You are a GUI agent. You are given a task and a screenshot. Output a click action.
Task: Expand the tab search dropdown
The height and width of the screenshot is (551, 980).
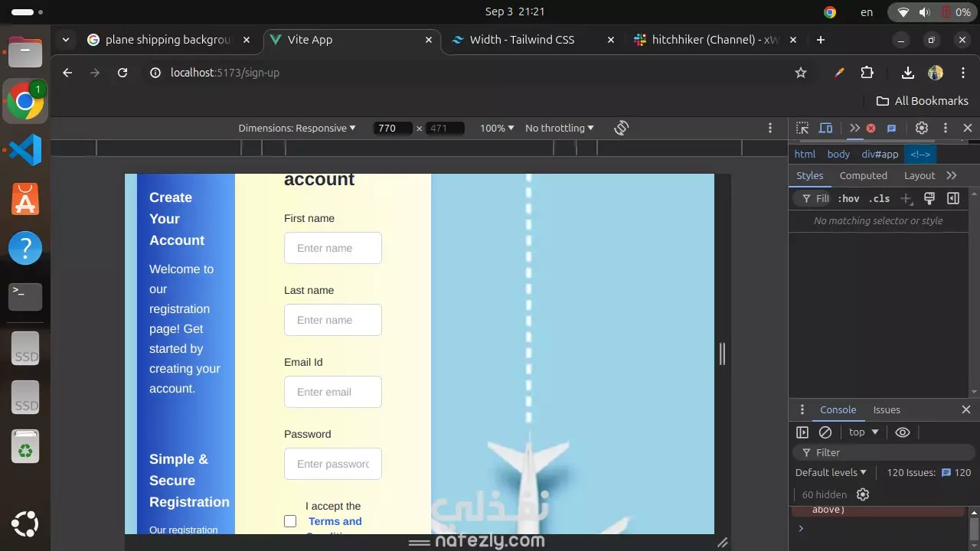pos(66,40)
